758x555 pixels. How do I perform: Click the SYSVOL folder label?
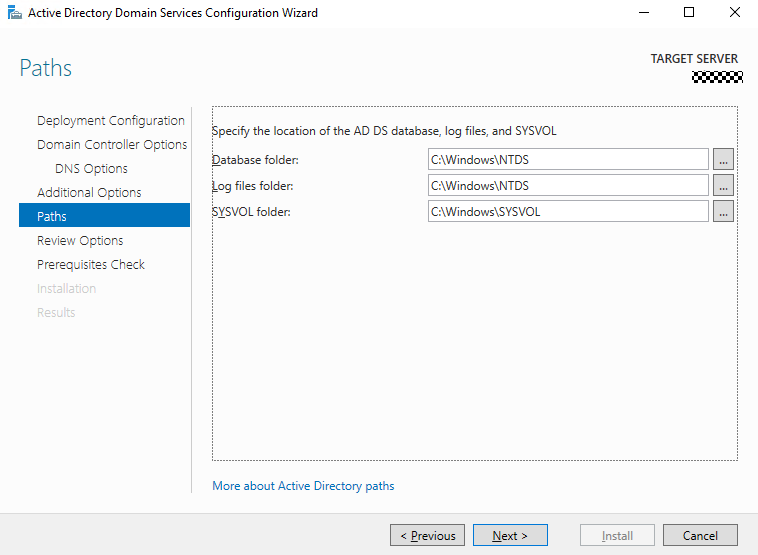point(251,212)
